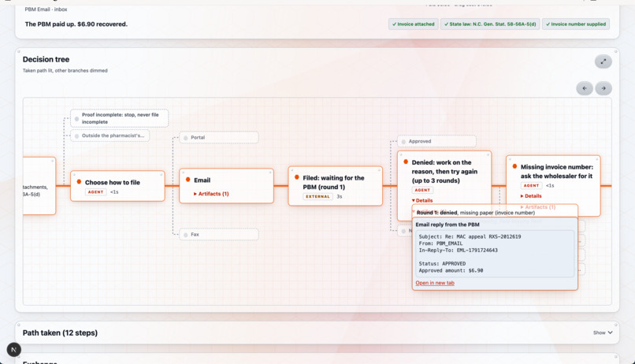
Task: Click Round 1: denied summary line
Action: tap(475, 213)
